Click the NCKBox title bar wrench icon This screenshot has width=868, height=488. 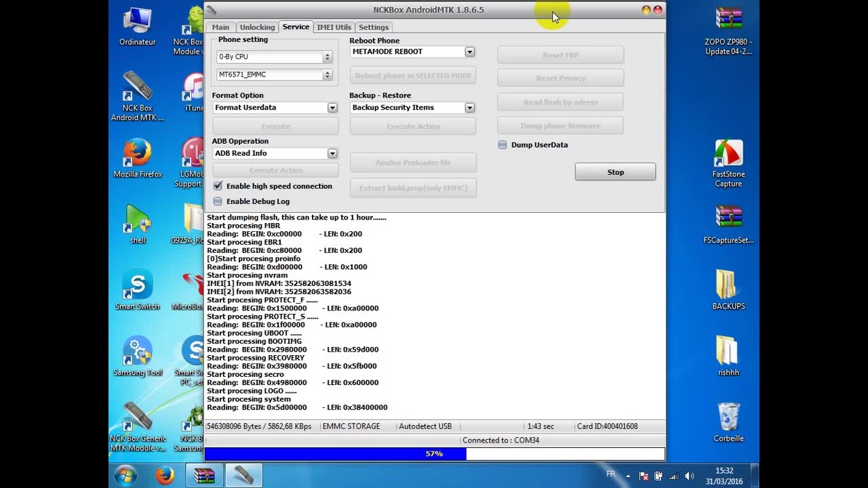212,10
